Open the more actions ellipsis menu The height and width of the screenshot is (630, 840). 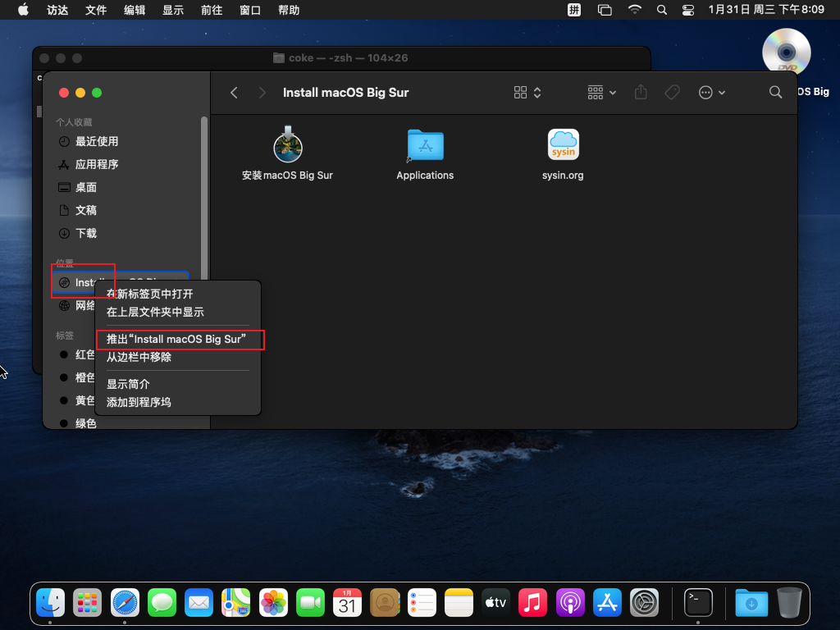712,93
